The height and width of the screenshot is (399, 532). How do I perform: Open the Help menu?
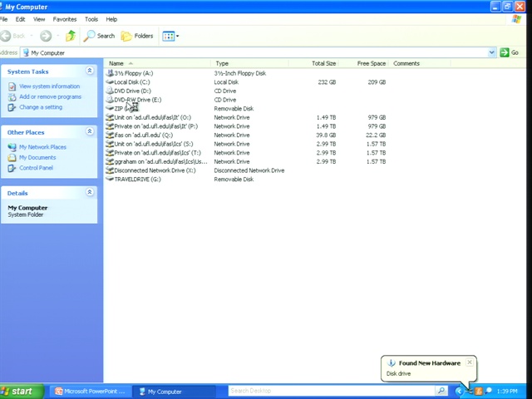click(x=111, y=19)
